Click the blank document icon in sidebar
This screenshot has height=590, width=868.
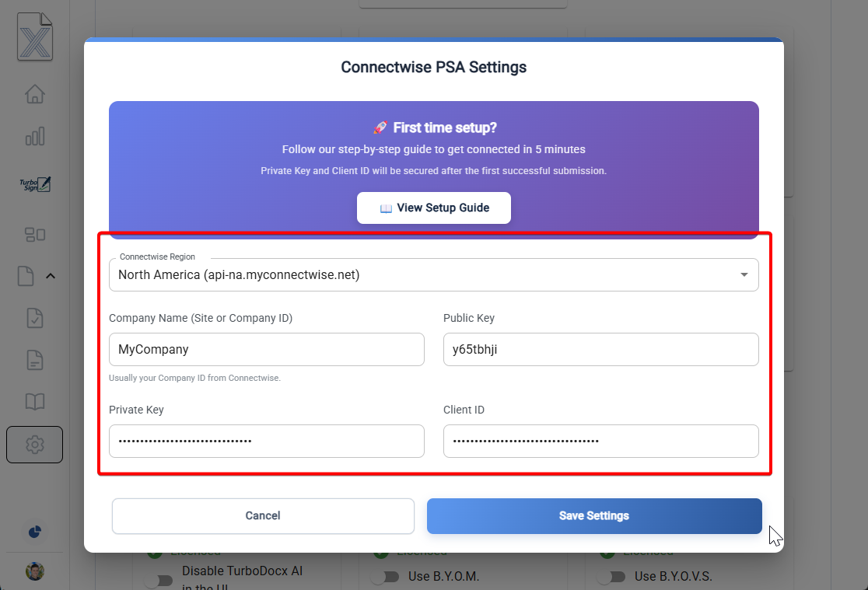[26, 276]
